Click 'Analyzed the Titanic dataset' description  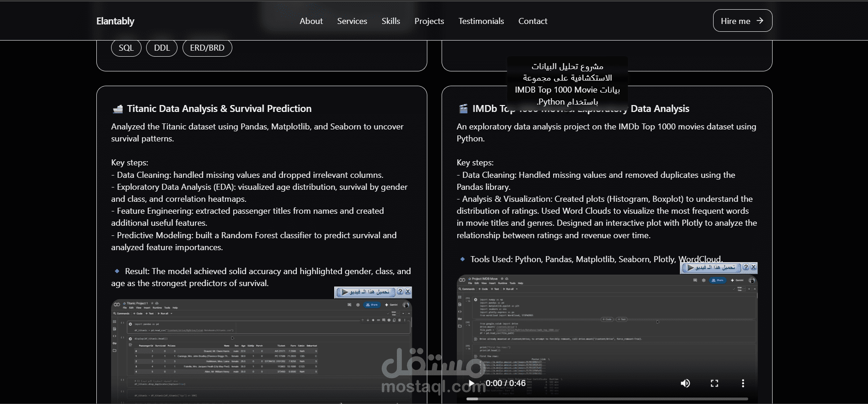point(257,133)
